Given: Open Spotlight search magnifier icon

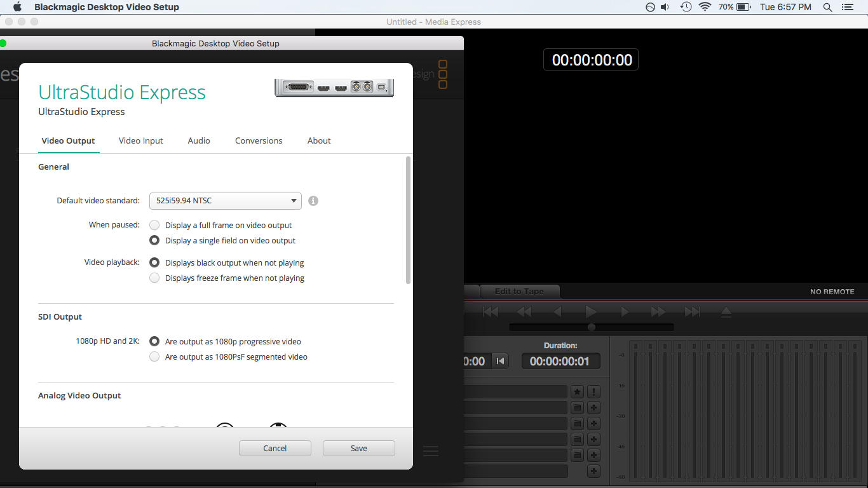Looking at the screenshot, I should [x=827, y=7].
